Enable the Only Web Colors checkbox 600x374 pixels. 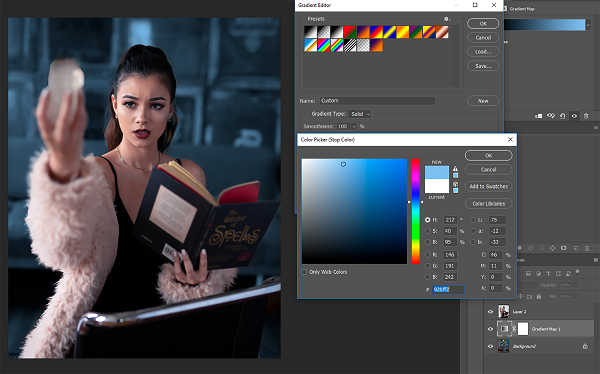point(304,272)
